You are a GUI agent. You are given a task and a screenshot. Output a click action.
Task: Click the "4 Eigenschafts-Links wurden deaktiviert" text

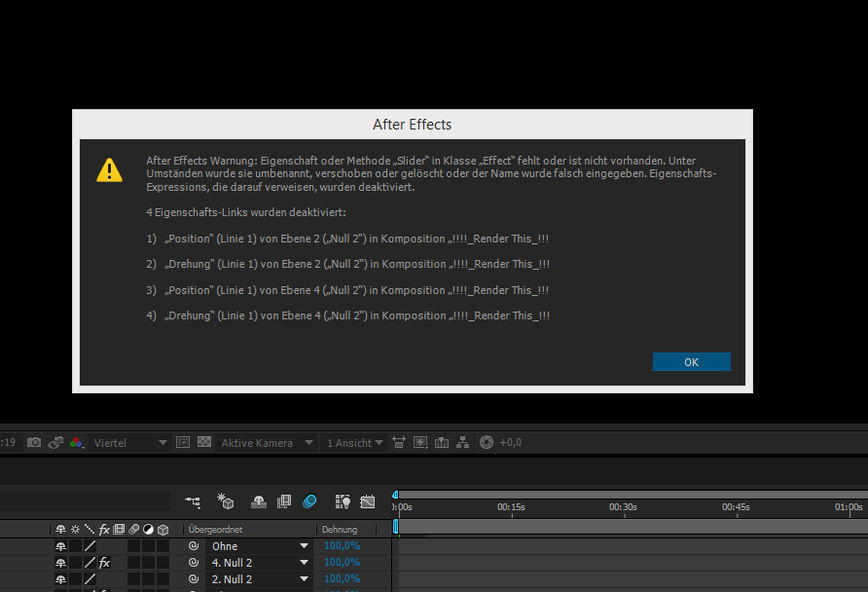point(246,212)
